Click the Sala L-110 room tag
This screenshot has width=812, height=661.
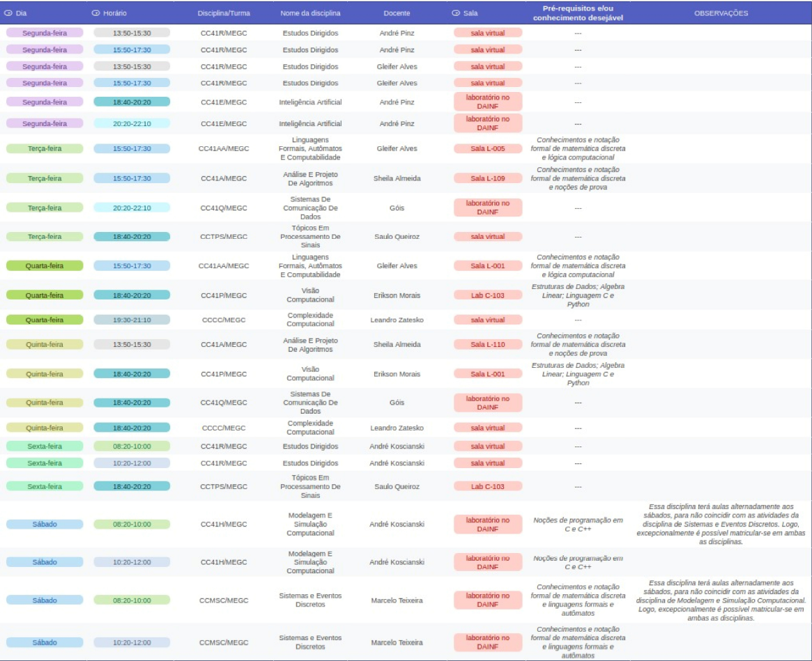(487, 344)
